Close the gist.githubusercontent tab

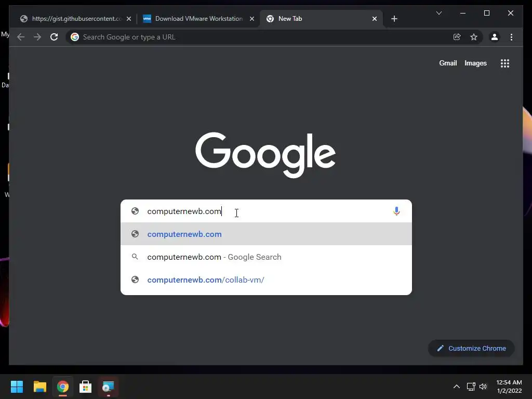[x=129, y=19]
